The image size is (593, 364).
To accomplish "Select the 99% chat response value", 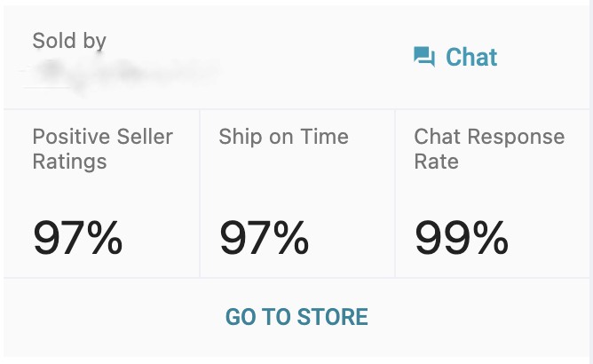I will [462, 239].
